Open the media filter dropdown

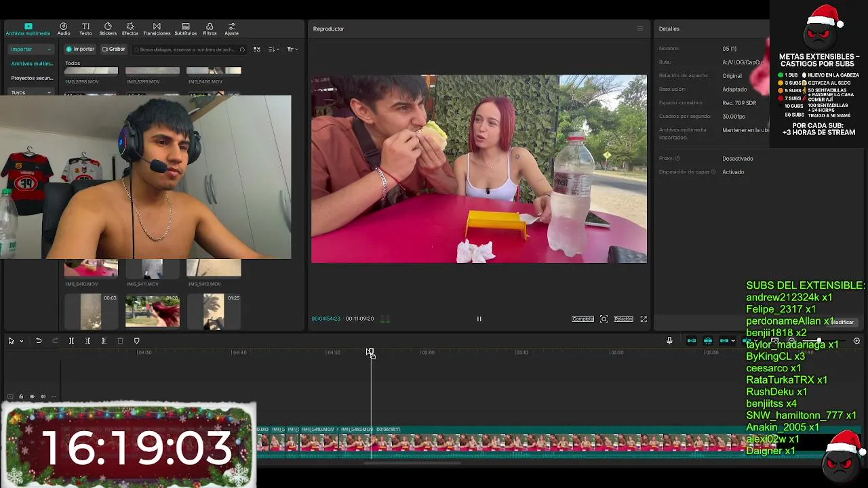(x=292, y=49)
